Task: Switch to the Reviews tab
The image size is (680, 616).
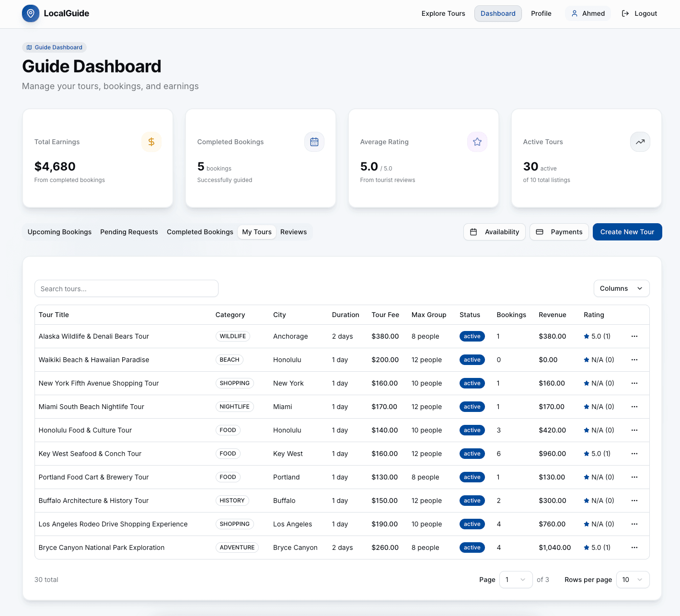Action: click(x=293, y=232)
